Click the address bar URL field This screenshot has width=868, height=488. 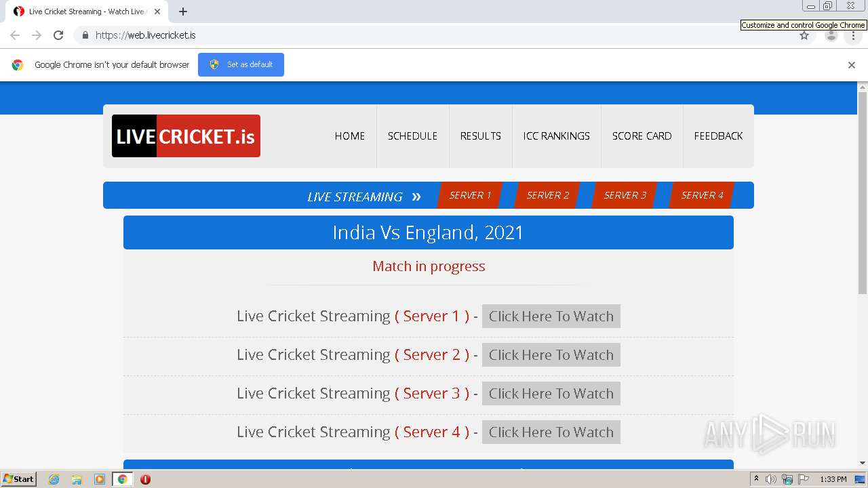pos(434,35)
